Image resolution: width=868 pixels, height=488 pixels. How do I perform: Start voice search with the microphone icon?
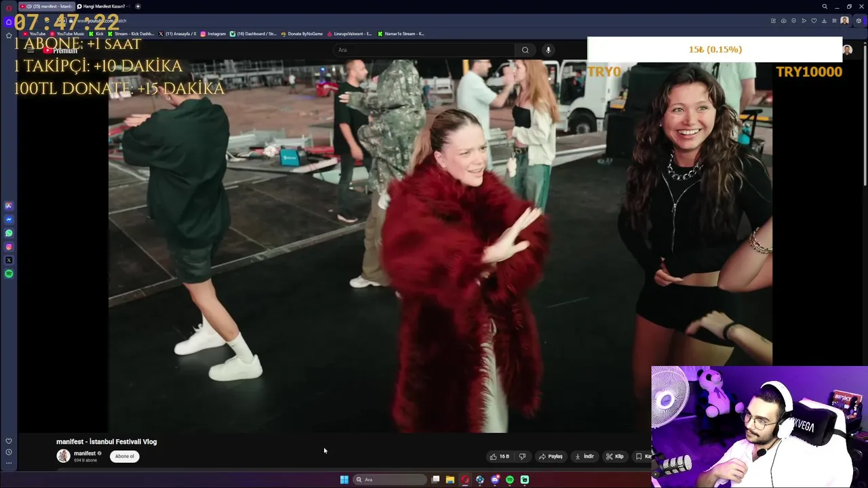click(548, 49)
